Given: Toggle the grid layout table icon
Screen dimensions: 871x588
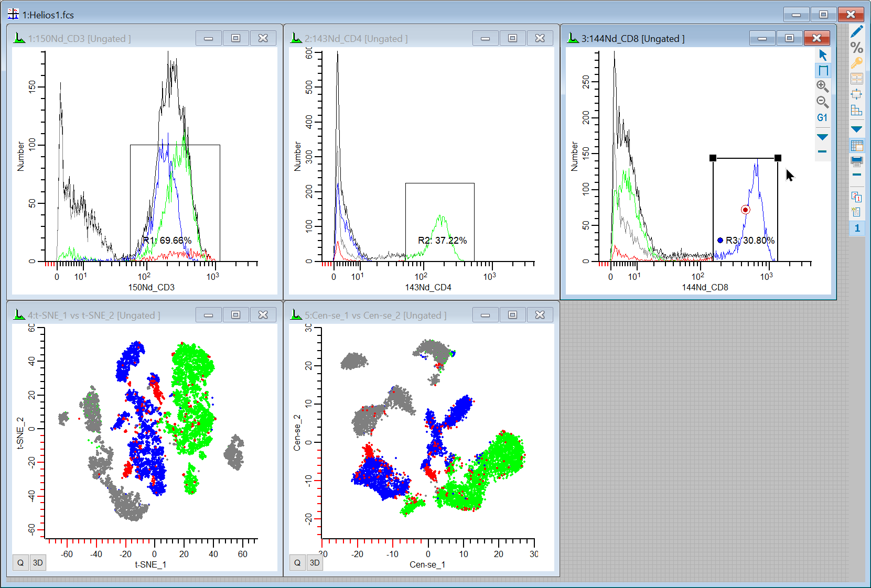Looking at the screenshot, I should 857,146.
